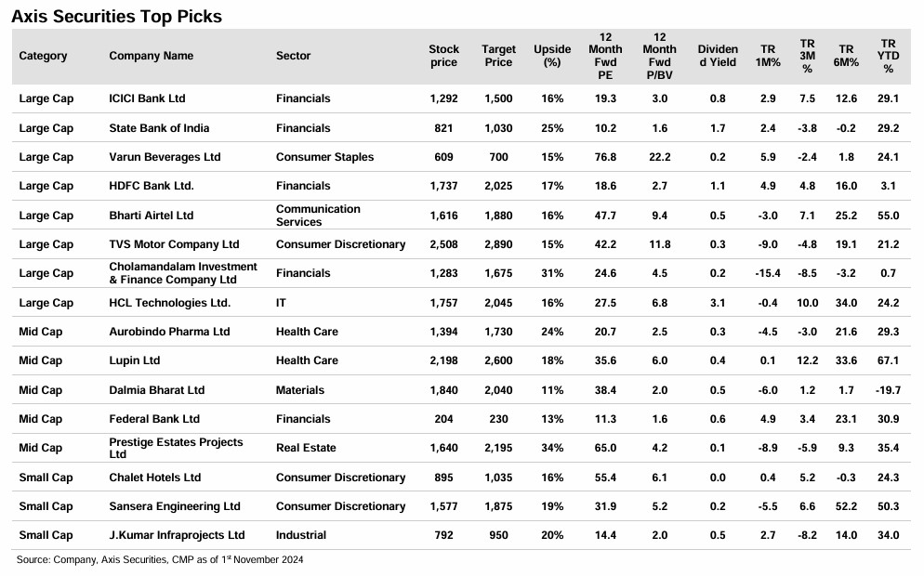Viewport: 924px width, 576px height.
Task: Click the Real Estate sector cell
Action: coord(306,448)
